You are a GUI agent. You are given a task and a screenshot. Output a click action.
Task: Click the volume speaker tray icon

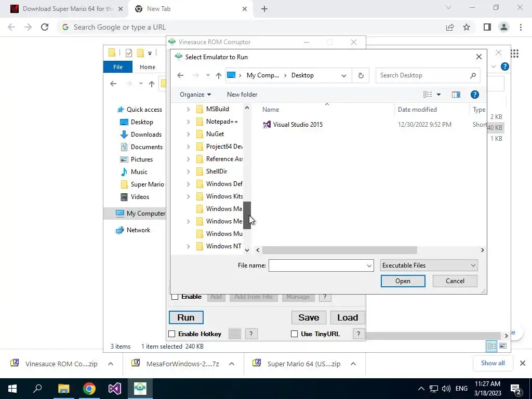(446, 389)
